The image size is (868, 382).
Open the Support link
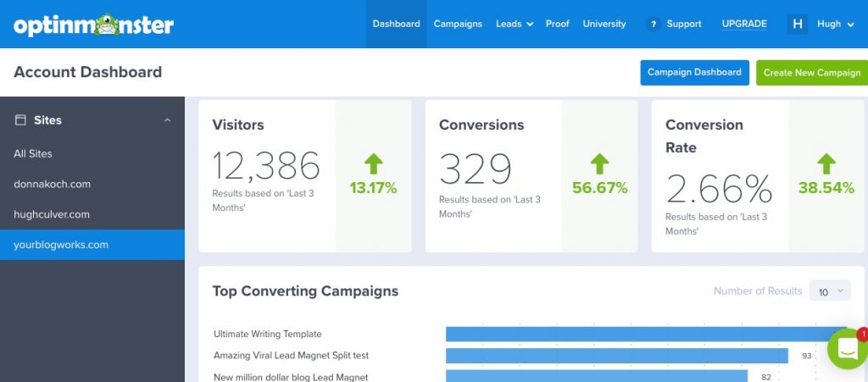[684, 24]
